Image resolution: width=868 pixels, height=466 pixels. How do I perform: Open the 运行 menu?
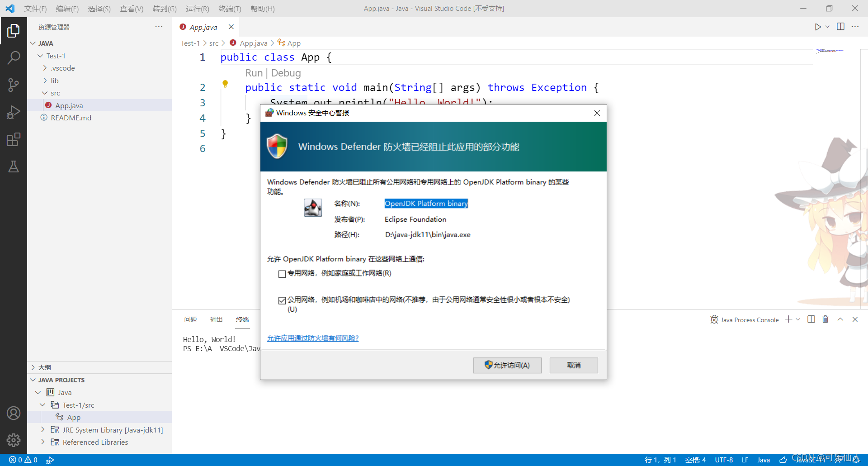pyautogui.click(x=197, y=9)
